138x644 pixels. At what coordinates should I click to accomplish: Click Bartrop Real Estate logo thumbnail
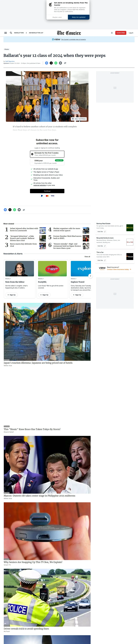click(130, 228)
